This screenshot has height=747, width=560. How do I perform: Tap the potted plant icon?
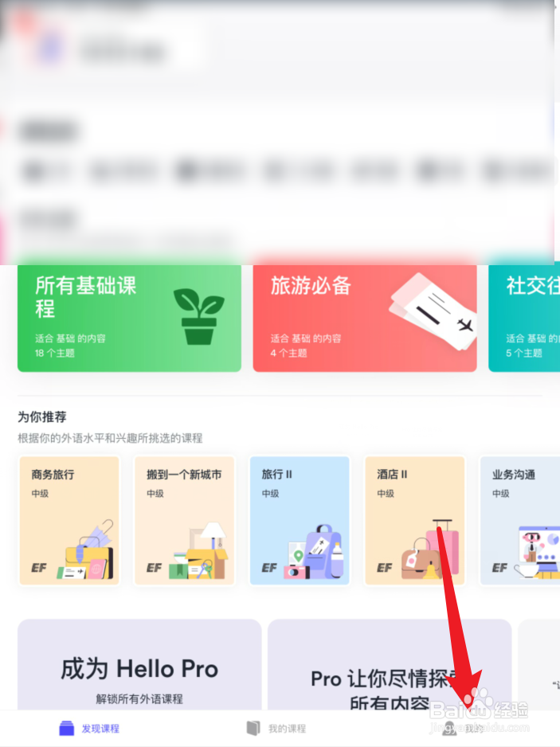click(198, 316)
